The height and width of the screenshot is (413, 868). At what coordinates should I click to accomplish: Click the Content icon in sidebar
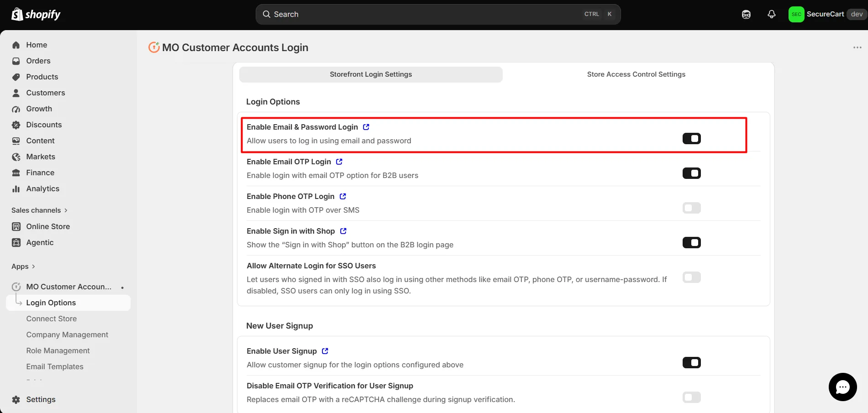coord(16,141)
